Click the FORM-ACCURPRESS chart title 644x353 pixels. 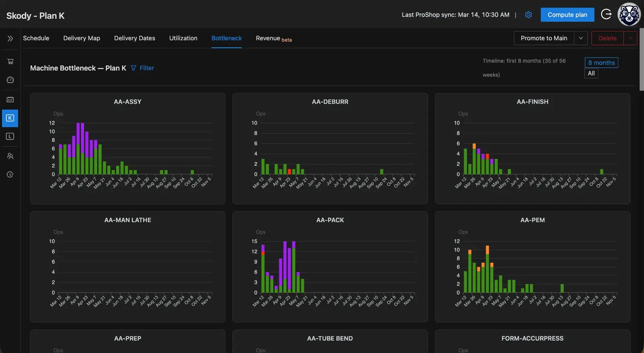click(x=533, y=339)
